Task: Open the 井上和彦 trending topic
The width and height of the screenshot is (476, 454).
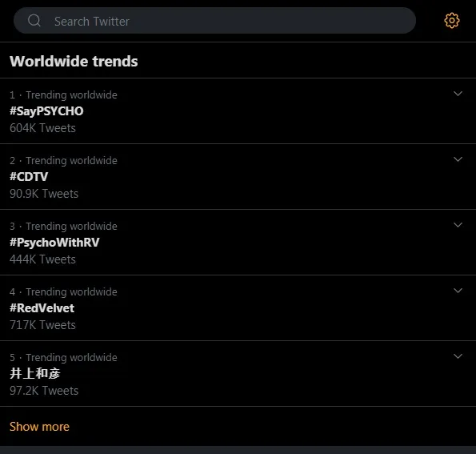Action: click(x=35, y=373)
